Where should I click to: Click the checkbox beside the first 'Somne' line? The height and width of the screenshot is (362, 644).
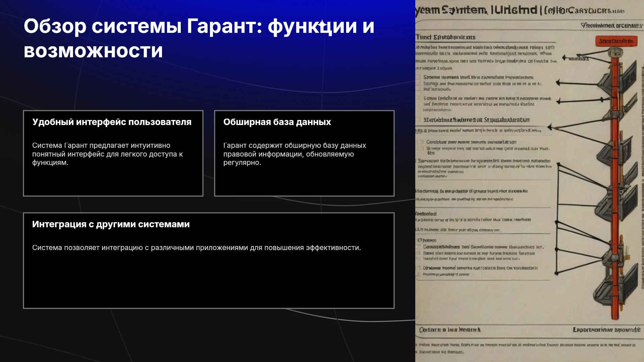point(418,77)
